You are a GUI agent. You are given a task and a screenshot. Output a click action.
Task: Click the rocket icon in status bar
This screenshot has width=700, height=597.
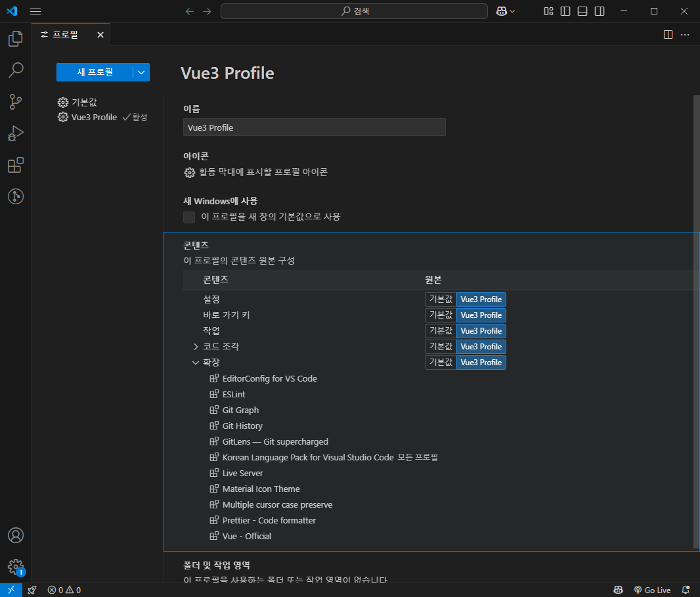click(x=32, y=590)
